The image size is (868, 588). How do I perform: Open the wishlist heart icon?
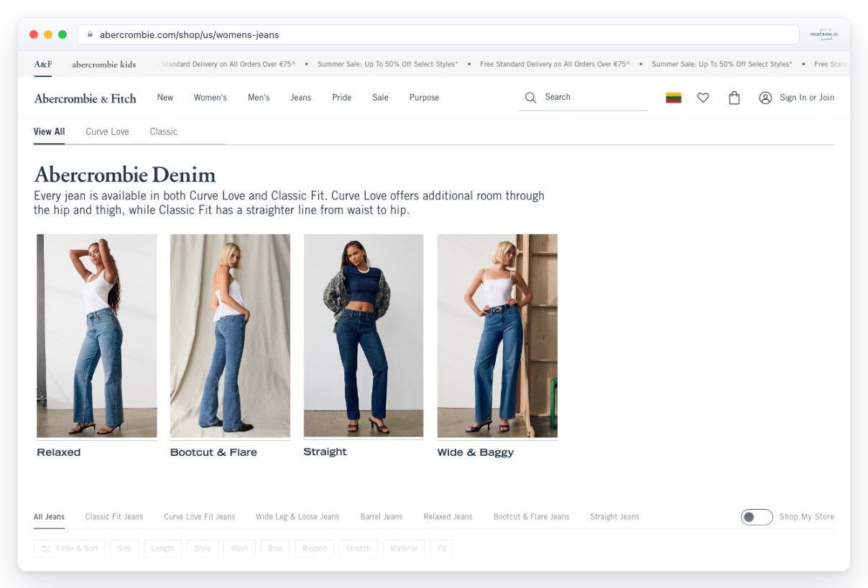[x=703, y=98]
